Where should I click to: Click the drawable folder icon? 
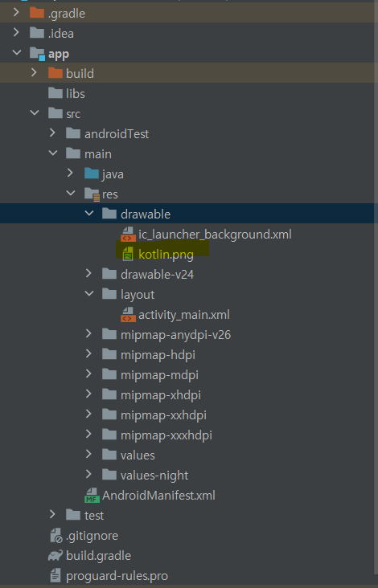[109, 214]
